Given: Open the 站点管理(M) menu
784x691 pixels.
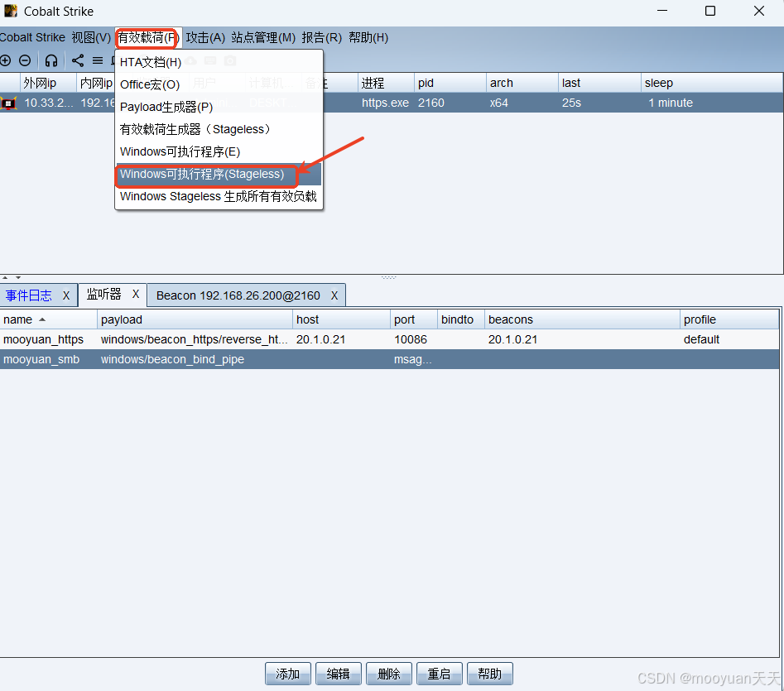Looking at the screenshot, I should (263, 38).
